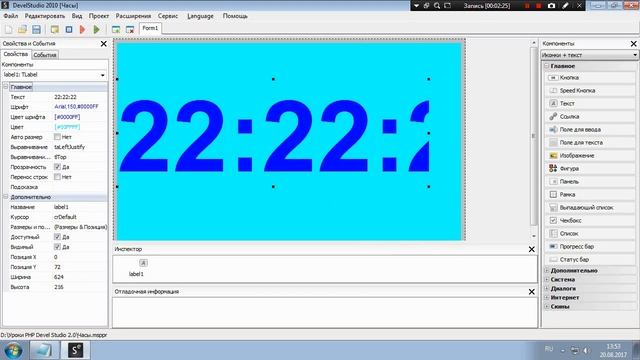Select the Текст component in palette

[589, 104]
